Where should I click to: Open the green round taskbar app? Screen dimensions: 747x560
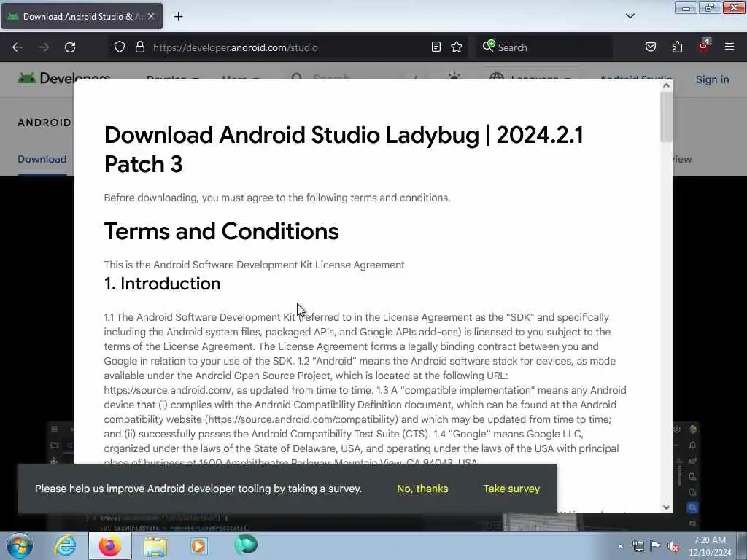point(246,545)
